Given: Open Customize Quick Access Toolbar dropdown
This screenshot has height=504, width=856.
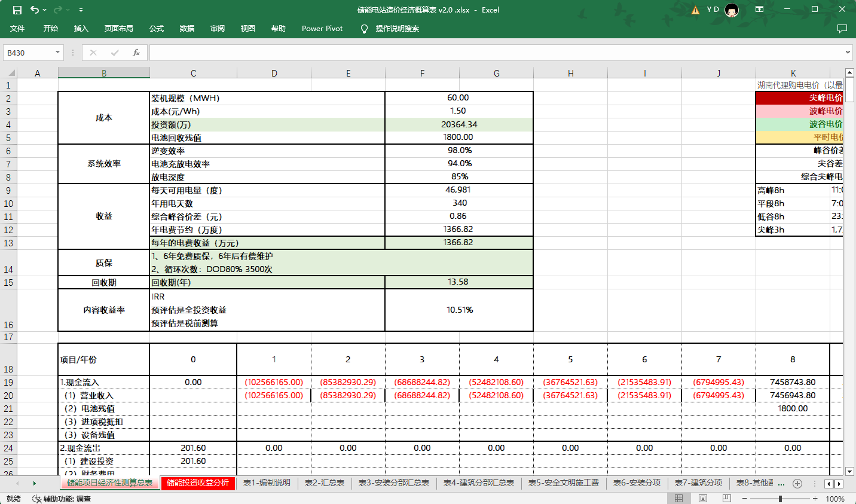Looking at the screenshot, I should pos(81,10).
